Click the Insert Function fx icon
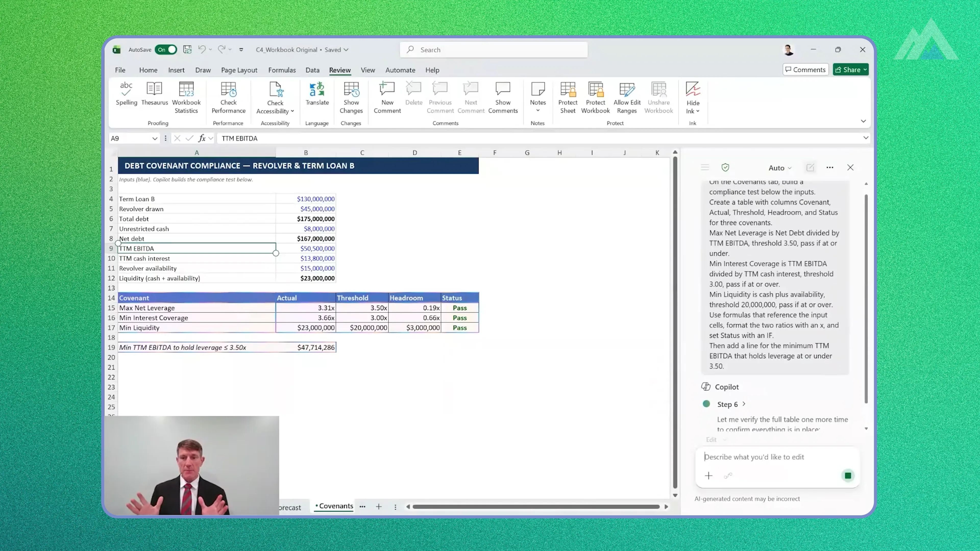980x551 pixels. (202, 139)
